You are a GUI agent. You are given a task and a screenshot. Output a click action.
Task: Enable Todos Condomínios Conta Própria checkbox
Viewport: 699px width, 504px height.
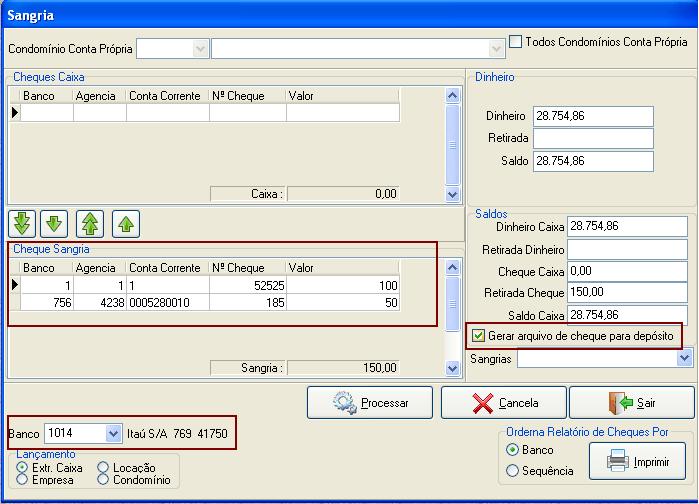(x=516, y=42)
